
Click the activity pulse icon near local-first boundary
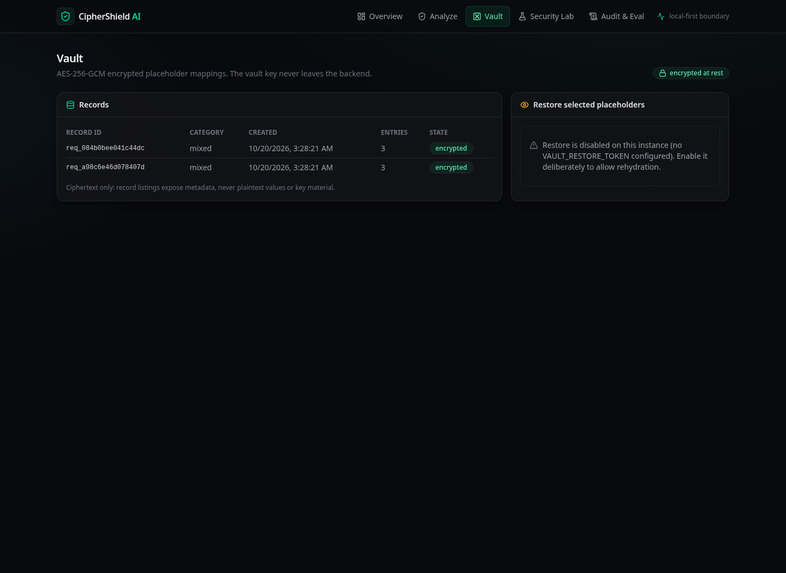pyautogui.click(x=661, y=17)
